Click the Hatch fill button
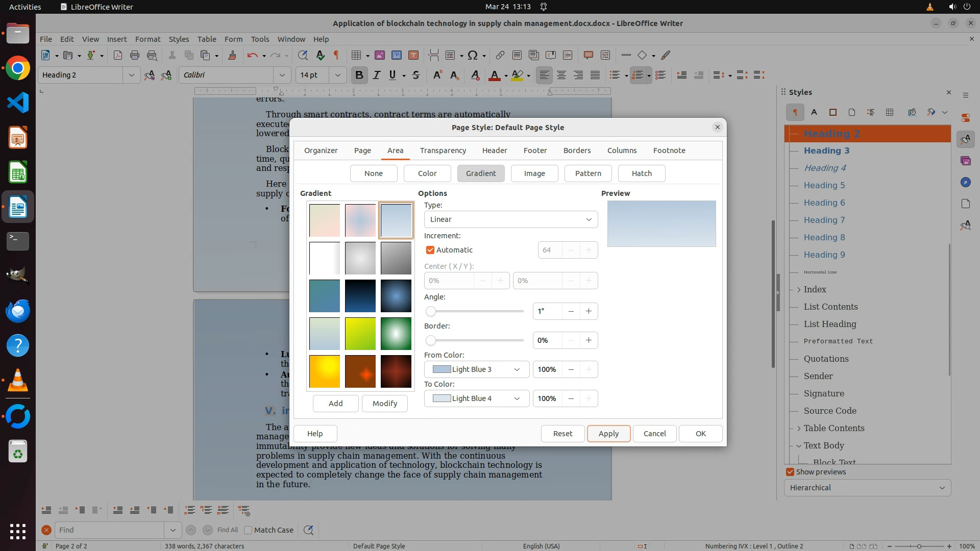Image resolution: width=980 pixels, height=551 pixels. [641, 173]
